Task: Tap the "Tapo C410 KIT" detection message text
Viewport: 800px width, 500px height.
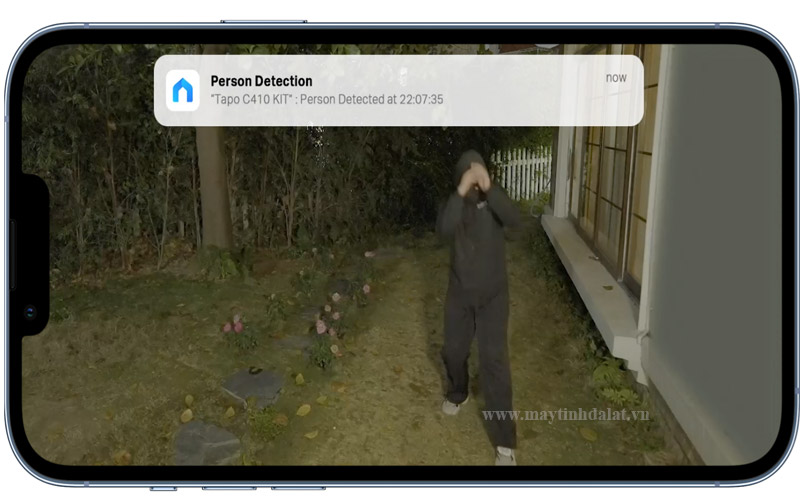Action: 327,100
